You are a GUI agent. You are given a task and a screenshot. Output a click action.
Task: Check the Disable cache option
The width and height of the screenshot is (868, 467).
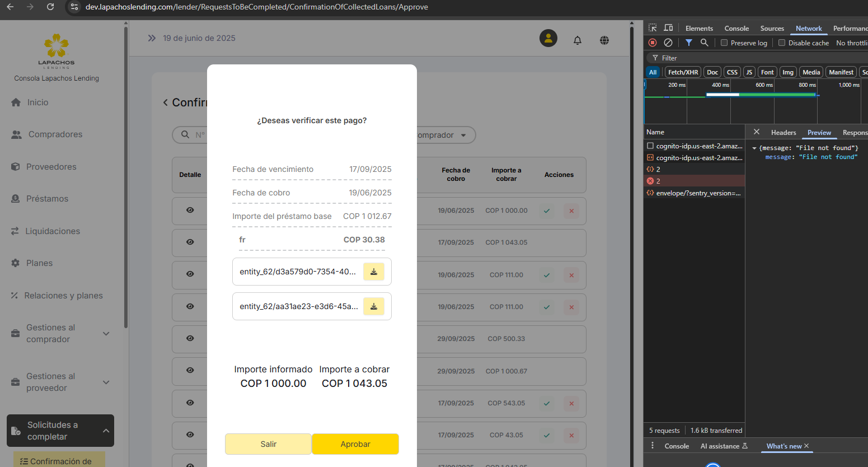782,43
